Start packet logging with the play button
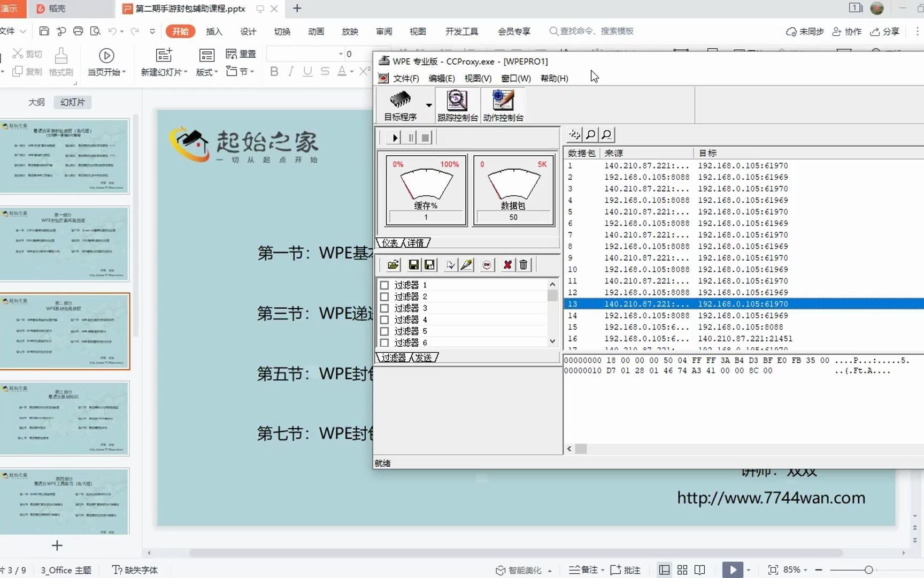 pyautogui.click(x=395, y=138)
